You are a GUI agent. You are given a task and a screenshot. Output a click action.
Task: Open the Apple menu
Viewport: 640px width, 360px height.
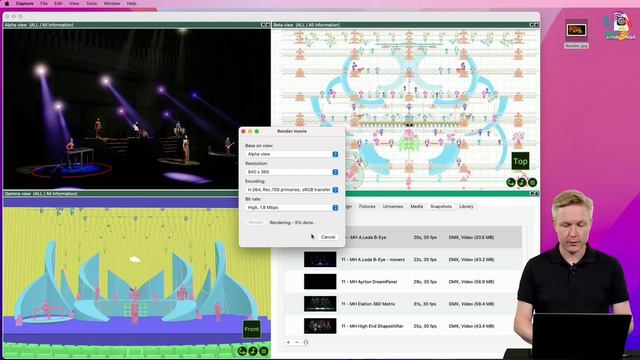point(7,3)
